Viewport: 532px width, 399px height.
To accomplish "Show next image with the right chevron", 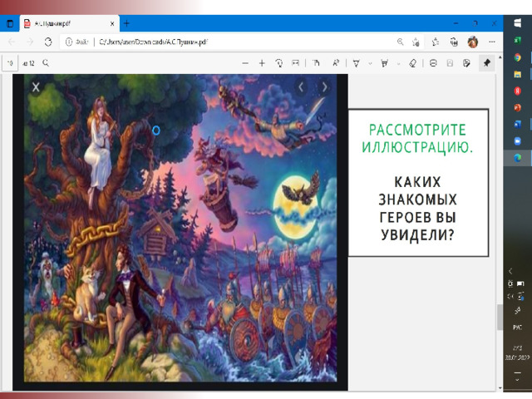I will 325,87.
